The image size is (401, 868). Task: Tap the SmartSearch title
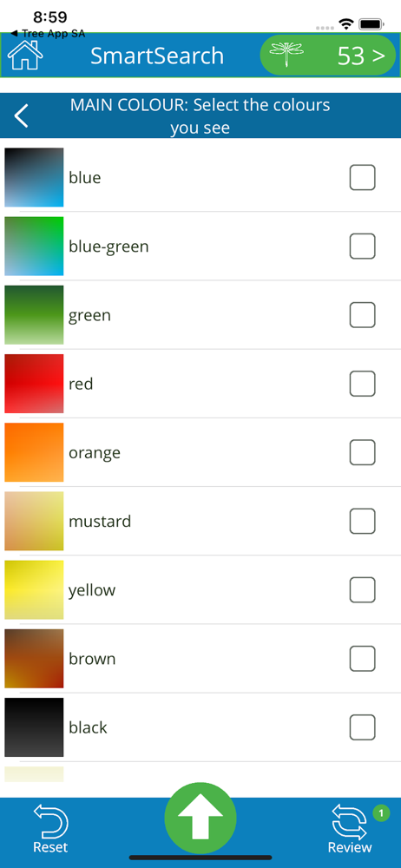click(157, 56)
